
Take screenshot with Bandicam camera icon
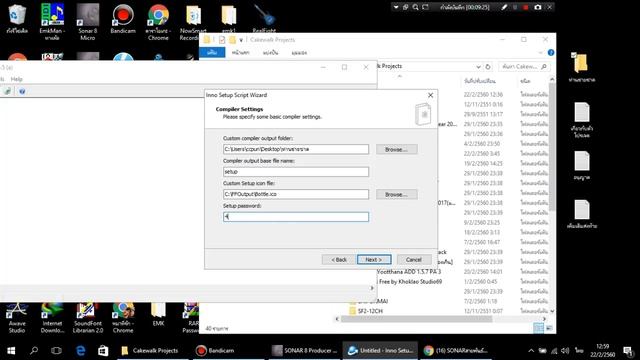pyautogui.click(x=538, y=7)
